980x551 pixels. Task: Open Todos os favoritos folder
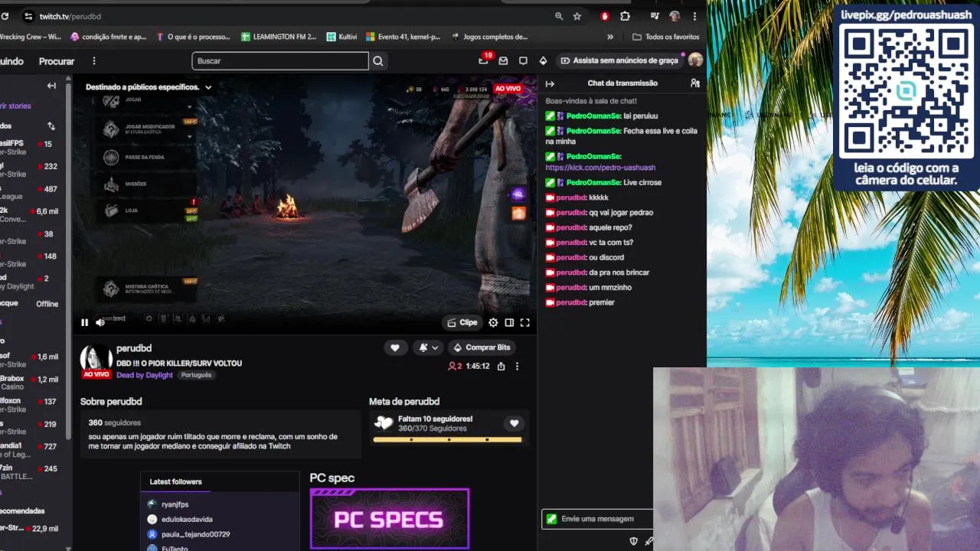coord(666,37)
